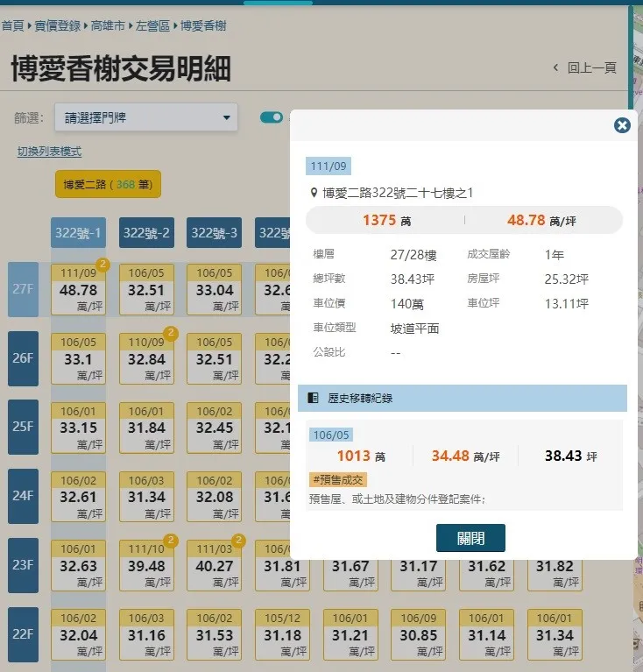Open the 31.17 card on 23F
643x672 pixels.
point(418,574)
